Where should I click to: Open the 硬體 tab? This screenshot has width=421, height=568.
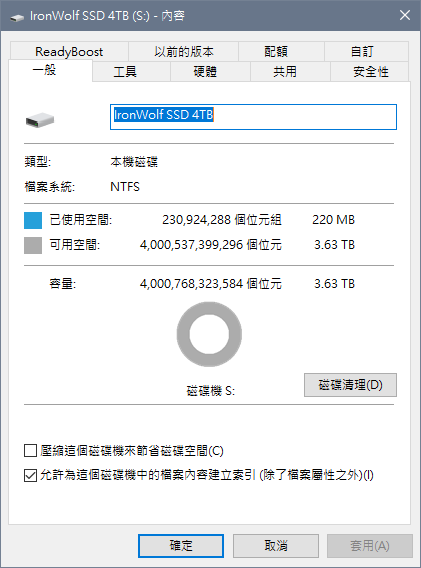[210, 71]
